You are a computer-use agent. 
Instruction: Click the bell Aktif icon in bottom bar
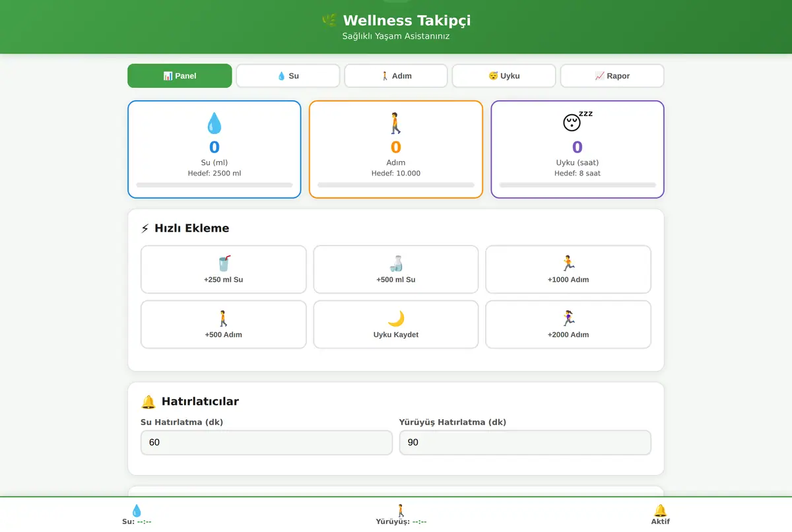(x=660, y=510)
